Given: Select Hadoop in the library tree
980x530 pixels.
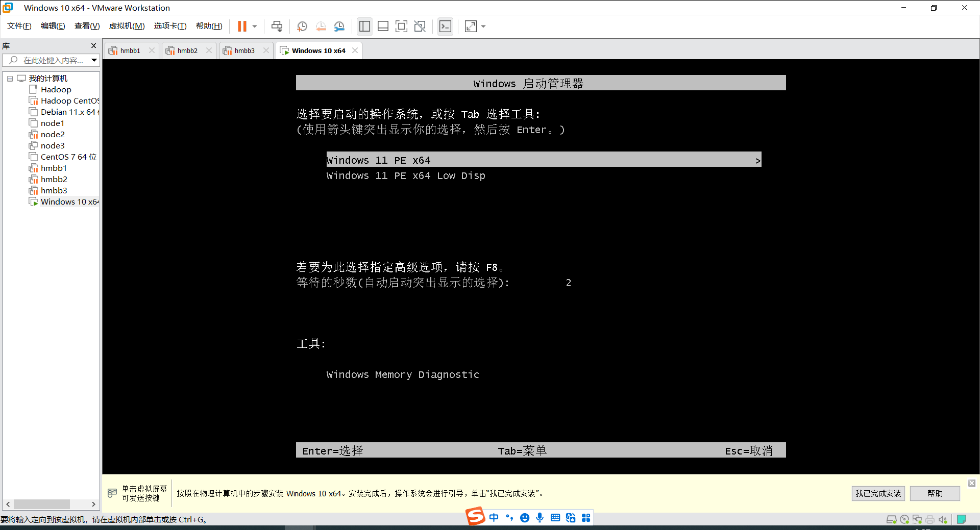Looking at the screenshot, I should pos(56,89).
